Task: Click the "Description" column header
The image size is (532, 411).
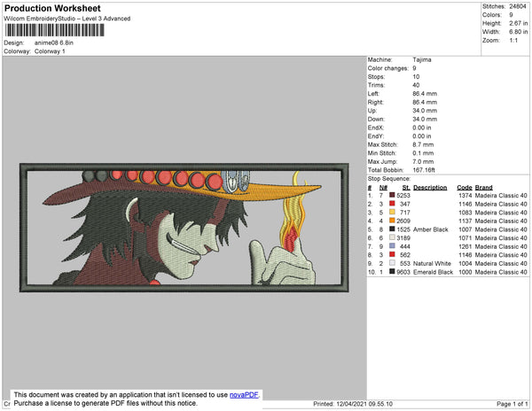Action: [x=430, y=188]
